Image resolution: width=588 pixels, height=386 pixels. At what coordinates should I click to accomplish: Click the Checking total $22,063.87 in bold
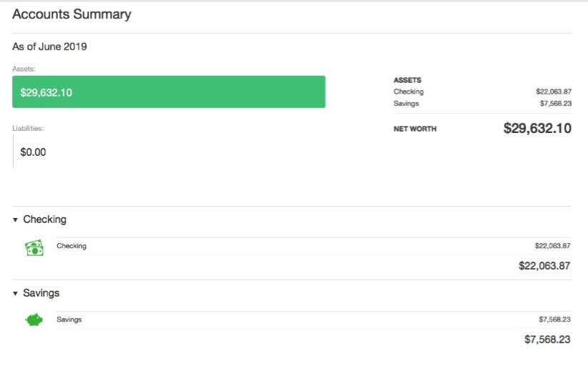(544, 266)
